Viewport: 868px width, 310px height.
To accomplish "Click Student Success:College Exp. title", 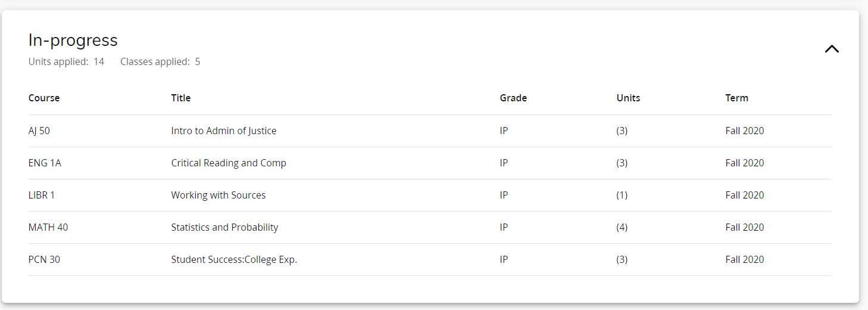I will pos(234,259).
